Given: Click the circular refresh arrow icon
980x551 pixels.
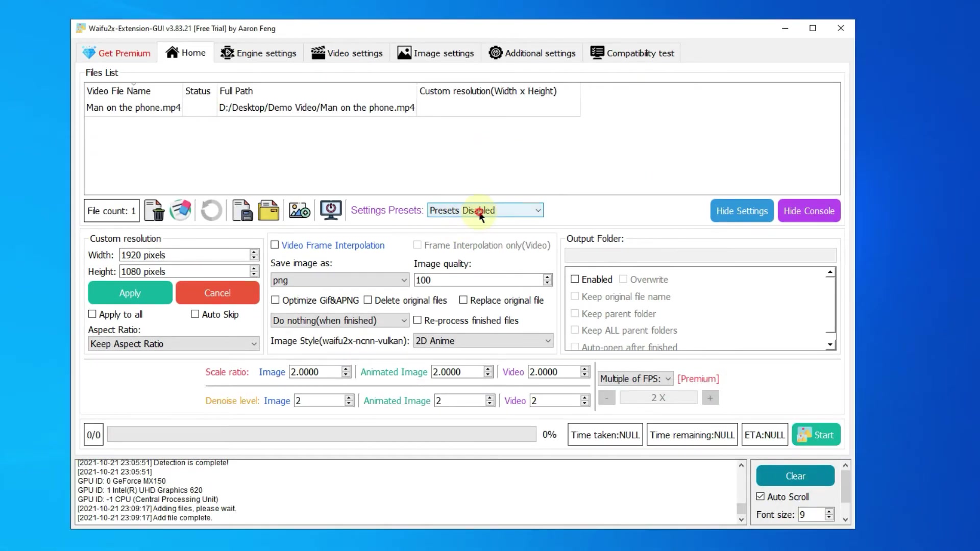Looking at the screenshot, I should click(x=211, y=210).
